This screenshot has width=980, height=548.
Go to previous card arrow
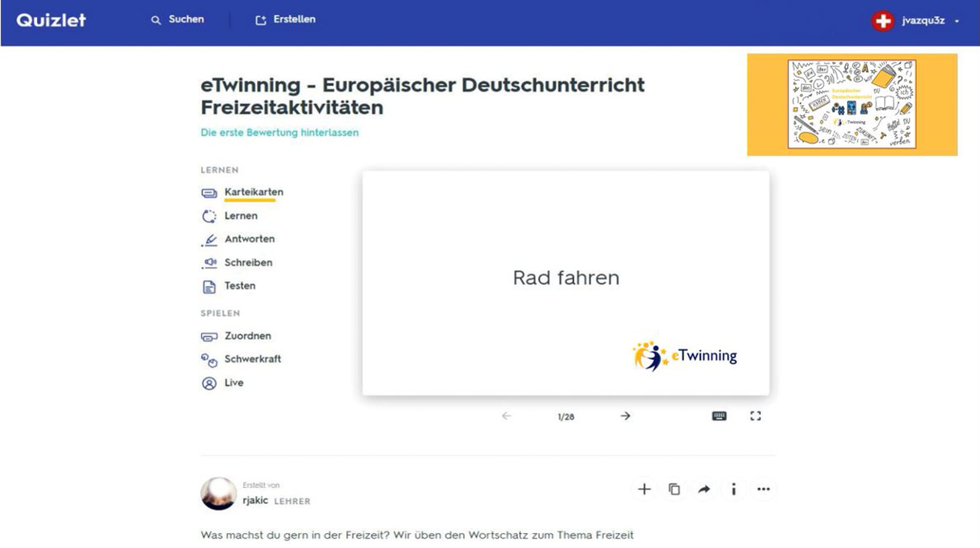(506, 416)
